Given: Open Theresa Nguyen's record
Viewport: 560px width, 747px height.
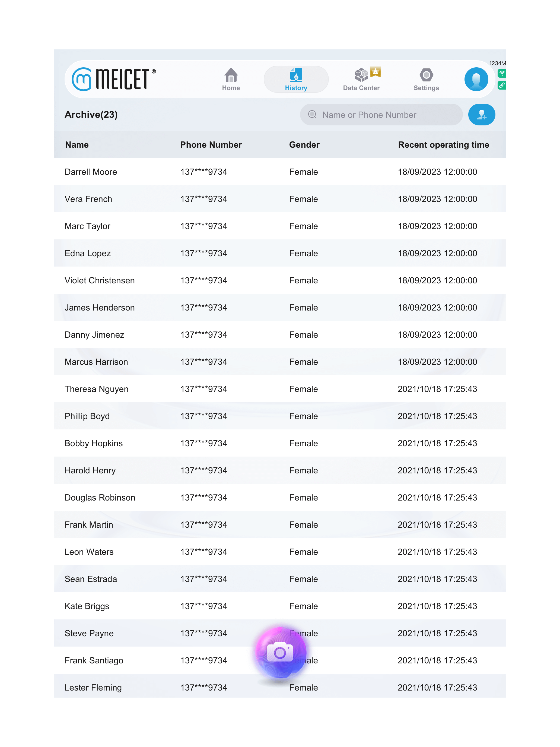Looking at the screenshot, I should coord(280,389).
